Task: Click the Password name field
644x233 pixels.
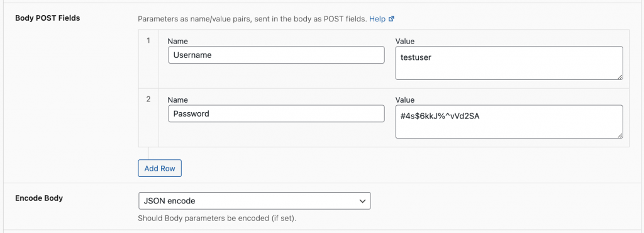Action: pyautogui.click(x=277, y=113)
